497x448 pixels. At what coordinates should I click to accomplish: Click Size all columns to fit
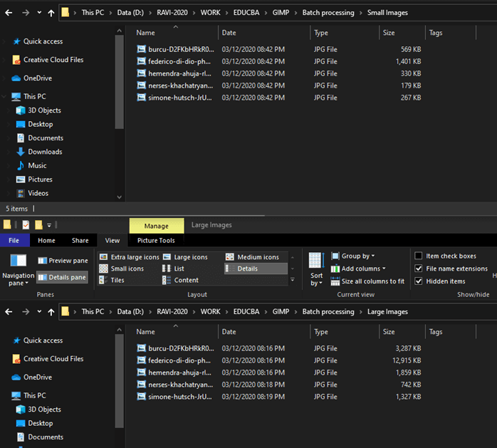click(x=367, y=281)
